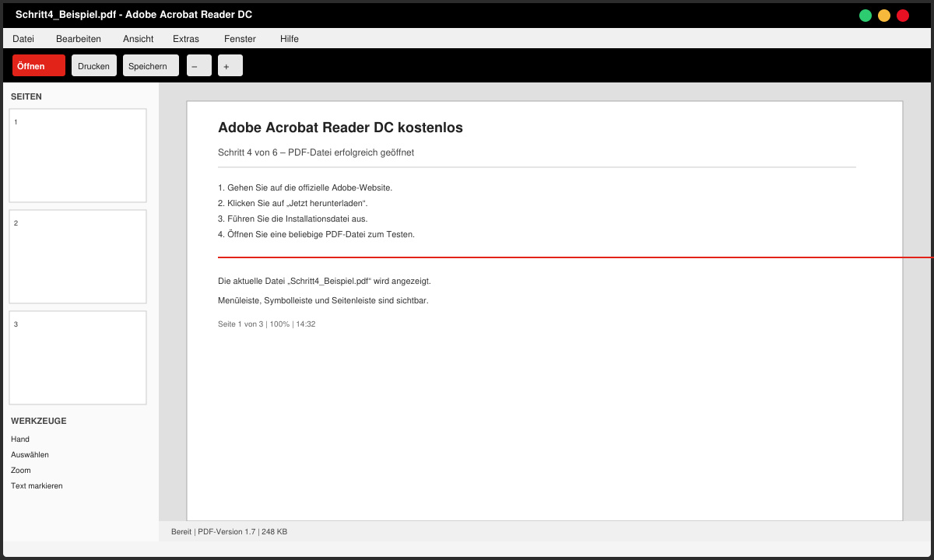Open the Ansicht menu
This screenshot has width=934, height=560.
coord(139,39)
